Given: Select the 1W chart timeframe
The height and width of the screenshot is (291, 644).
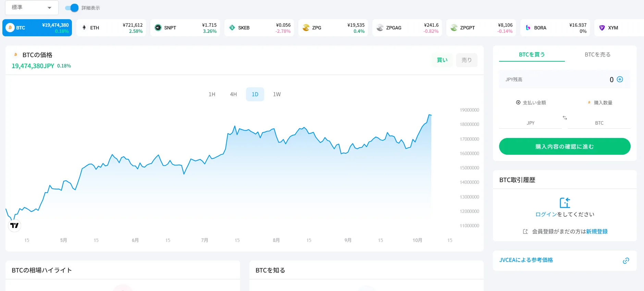Looking at the screenshot, I should 277,94.
